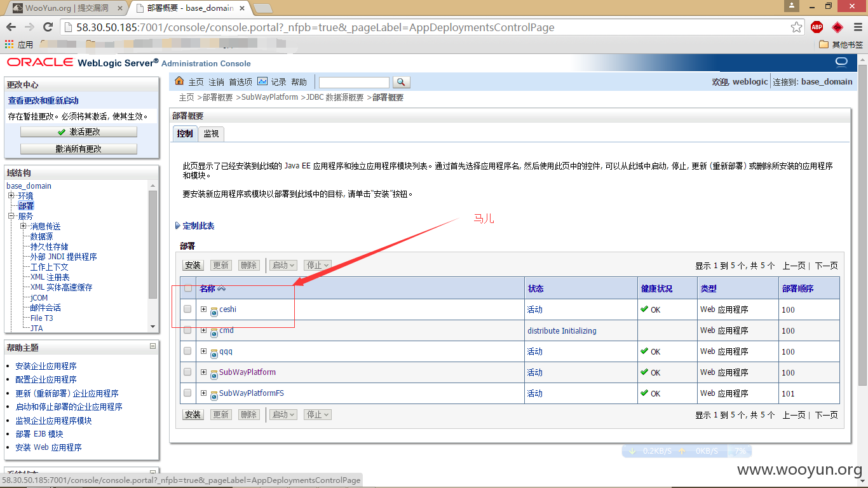Open the lower 启动 dropdown
The height and width of the screenshot is (488, 868).
pyautogui.click(x=283, y=414)
